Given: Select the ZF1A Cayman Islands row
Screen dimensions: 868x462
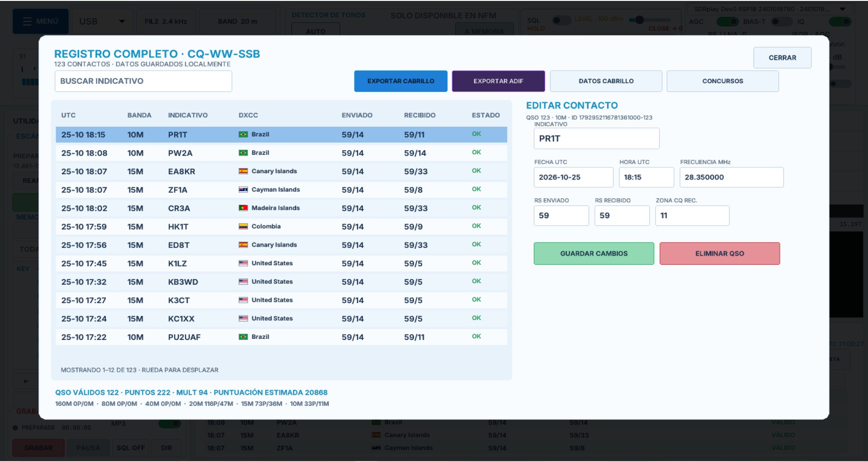Looking at the screenshot, I should [281, 190].
